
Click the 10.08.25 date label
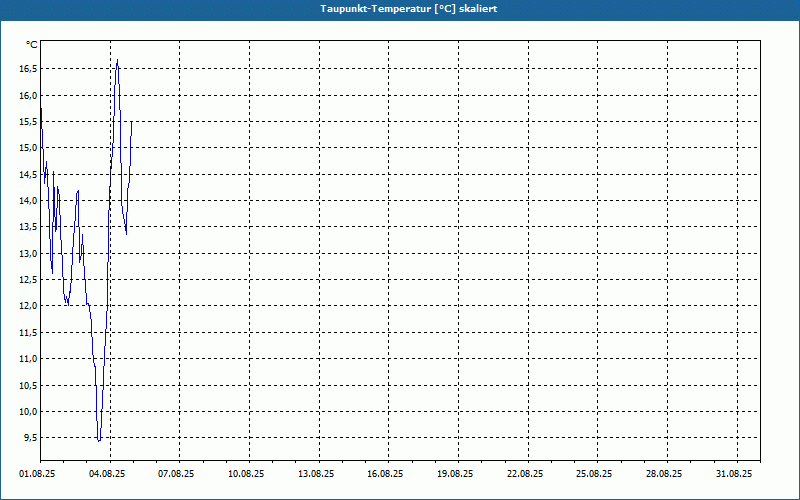pos(246,474)
